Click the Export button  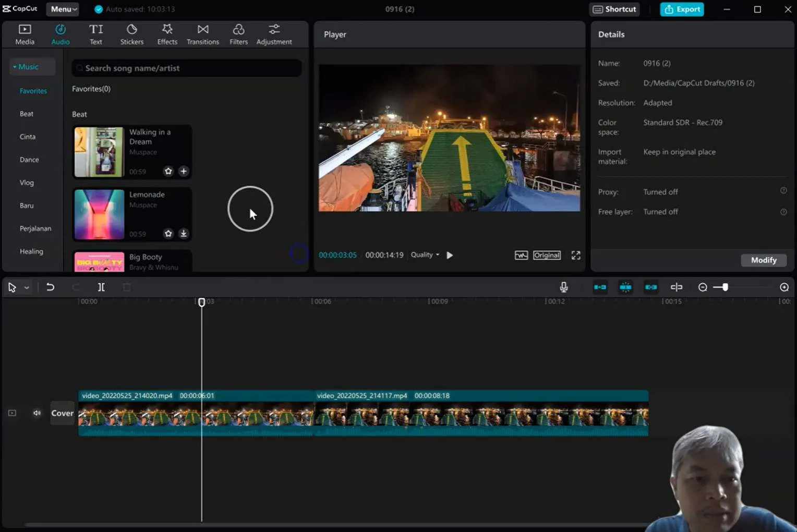tap(682, 9)
